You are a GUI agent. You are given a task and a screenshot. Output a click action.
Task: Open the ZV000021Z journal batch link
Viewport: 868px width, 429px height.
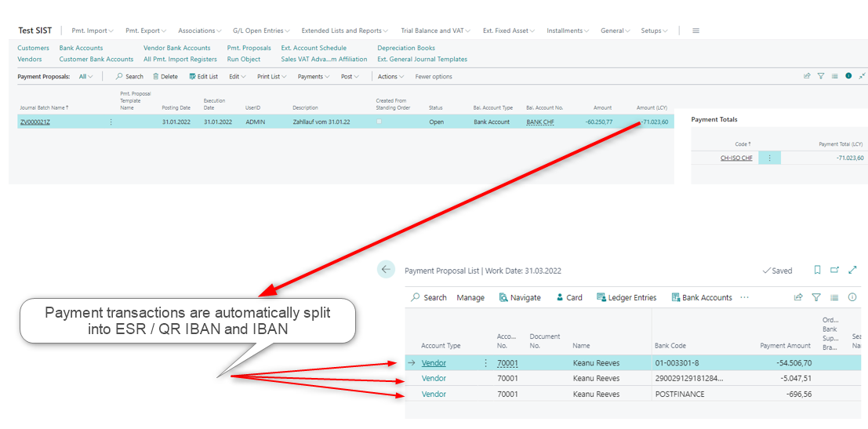35,122
